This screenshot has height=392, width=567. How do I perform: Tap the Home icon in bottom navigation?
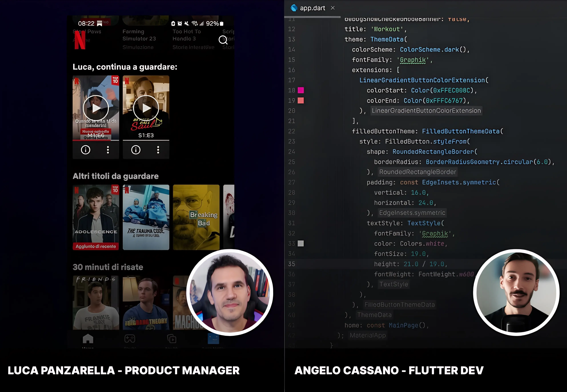(88, 339)
